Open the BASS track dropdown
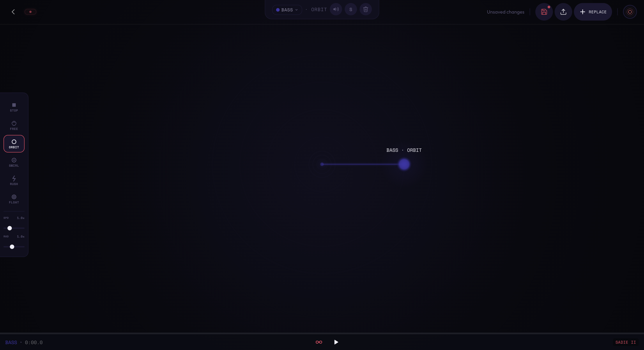This screenshot has height=350, width=644. [x=287, y=10]
